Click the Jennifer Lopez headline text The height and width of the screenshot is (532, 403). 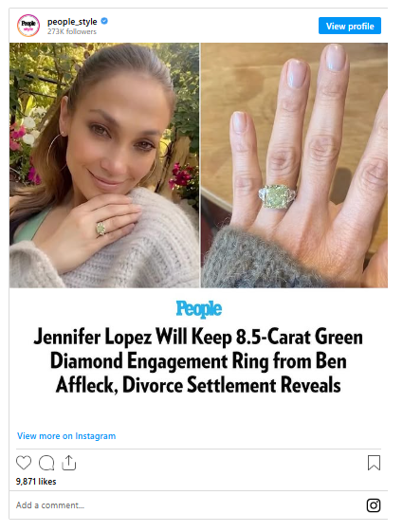[198, 360]
